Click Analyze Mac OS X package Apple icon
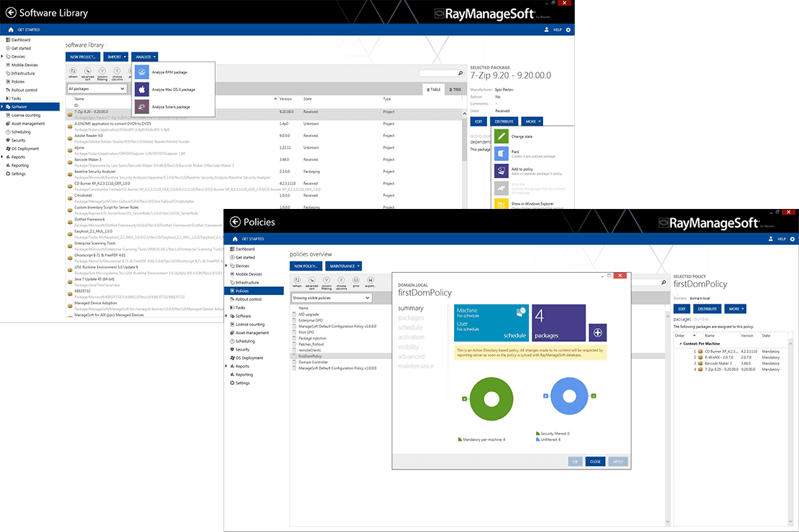 coord(142,90)
